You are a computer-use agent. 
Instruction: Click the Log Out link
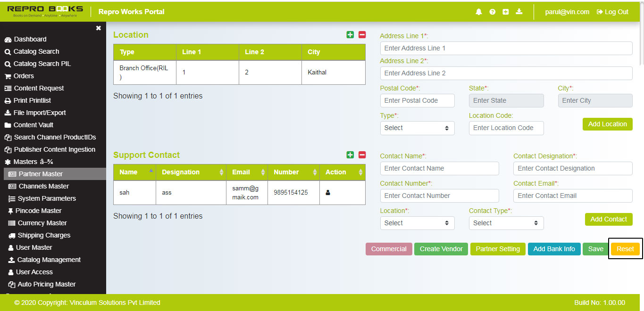point(612,12)
